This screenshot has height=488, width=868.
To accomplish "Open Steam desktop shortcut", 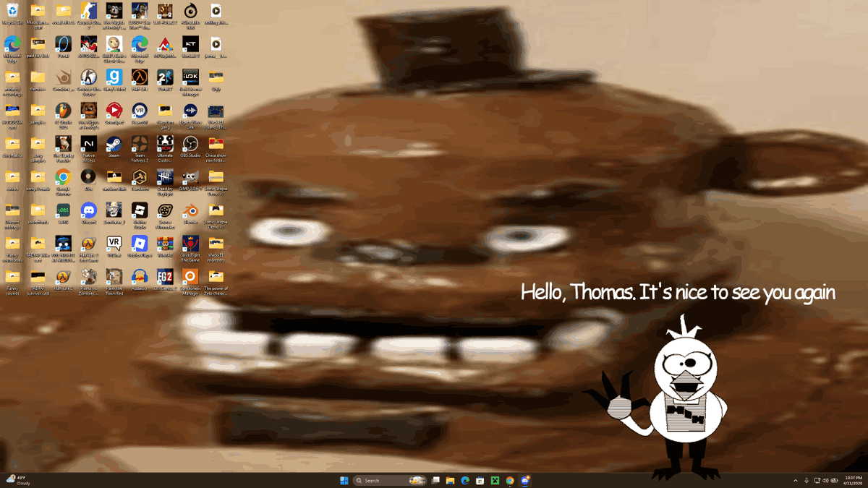I will point(114,147).
